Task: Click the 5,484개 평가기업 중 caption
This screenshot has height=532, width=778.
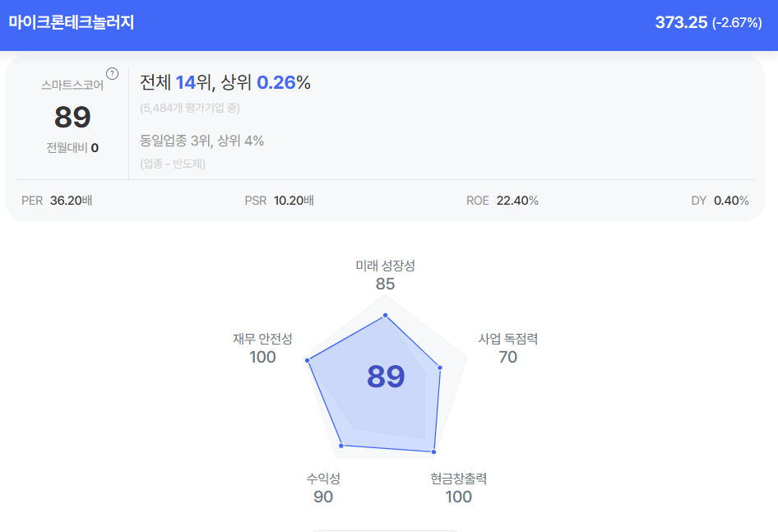Action: point(190,108)
